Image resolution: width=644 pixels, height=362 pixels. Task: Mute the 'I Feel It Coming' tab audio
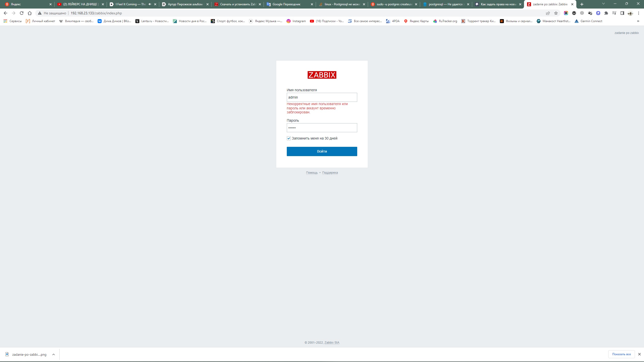click(150, 4)
